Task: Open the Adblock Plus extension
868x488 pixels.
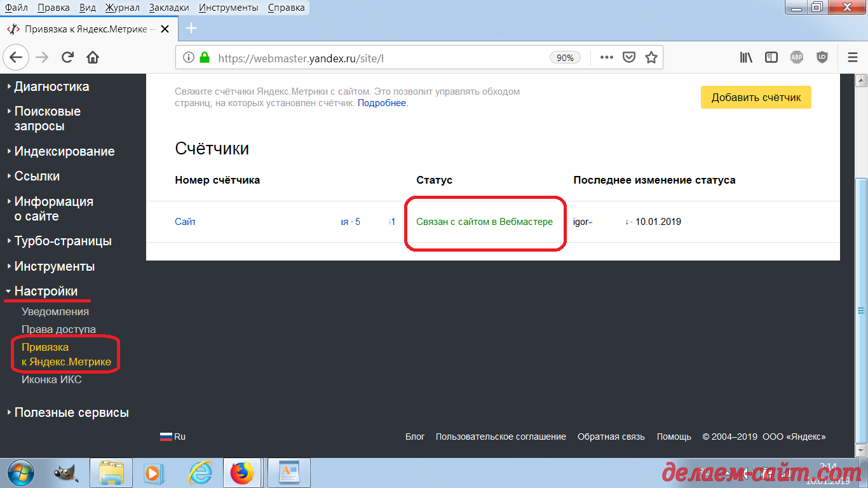Action: pos(797,57)
